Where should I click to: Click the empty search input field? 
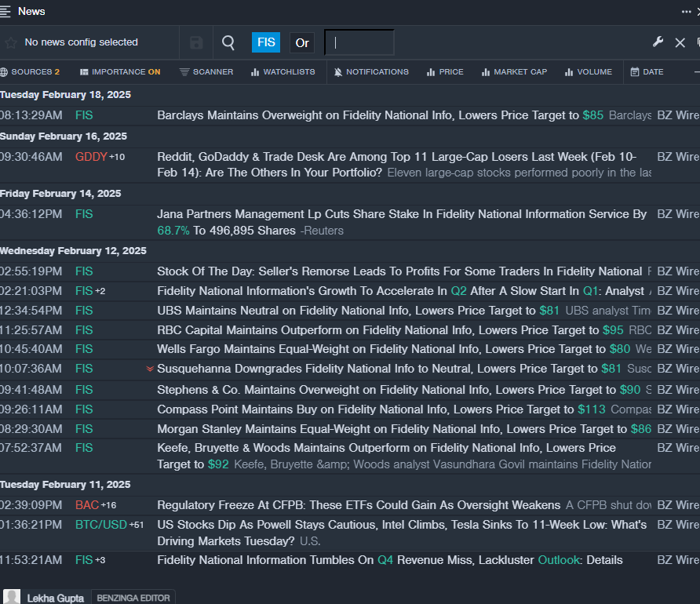point(359,42)
